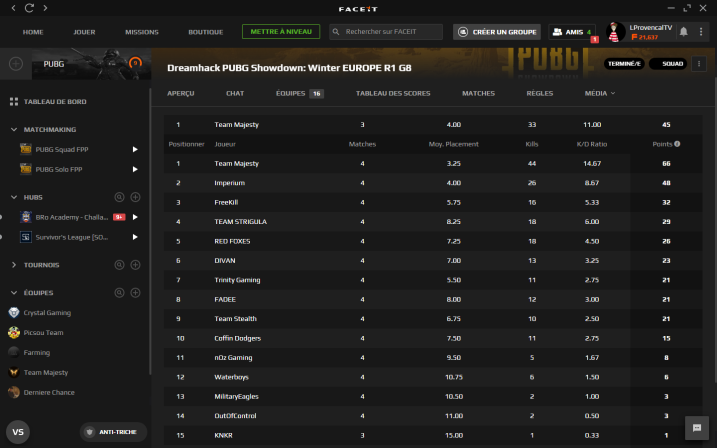Open the chat bubble widget
Screen dimensions: 717x448
(697, 428)
